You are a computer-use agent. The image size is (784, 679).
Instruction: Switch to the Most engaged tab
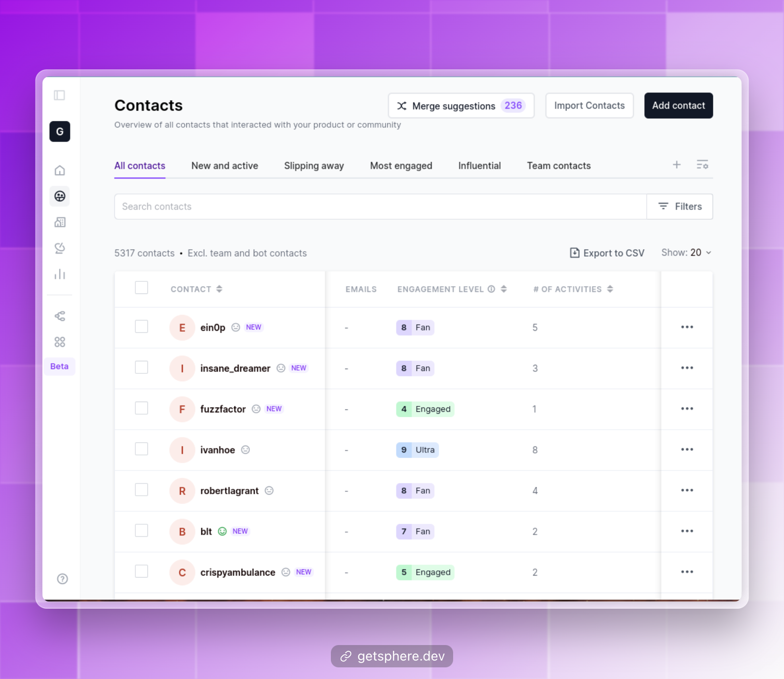coord(401,165)
